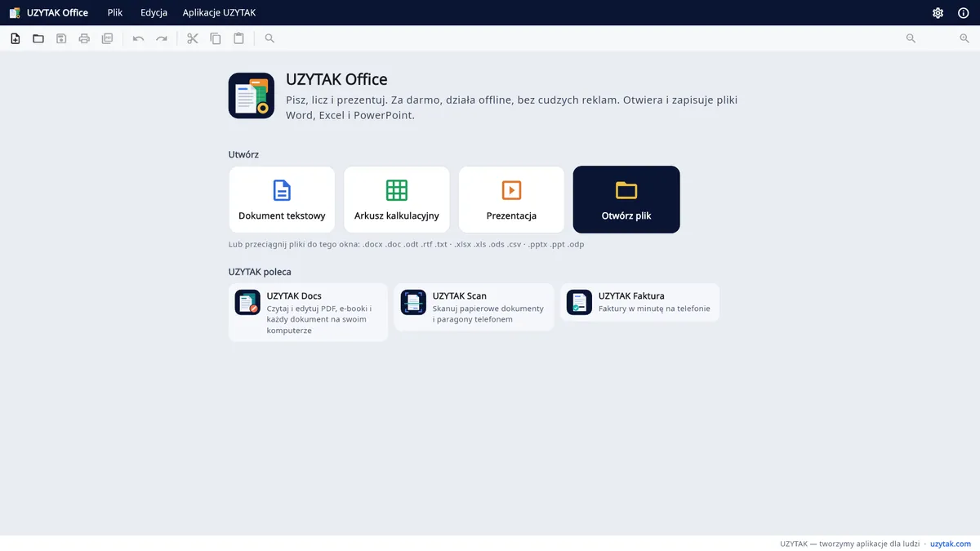Viewport: 980px width, 551px height.
Task: Click the large UZYTAK Office app icon
Action: pyautogui.click(x=252, y=96)
